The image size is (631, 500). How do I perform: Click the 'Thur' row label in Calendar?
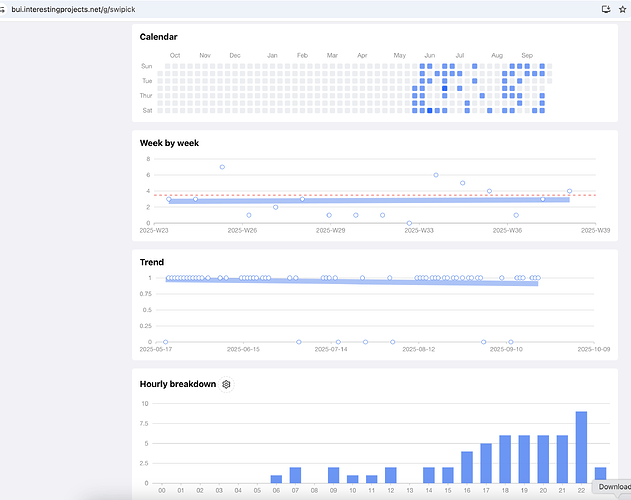(146, 95)
